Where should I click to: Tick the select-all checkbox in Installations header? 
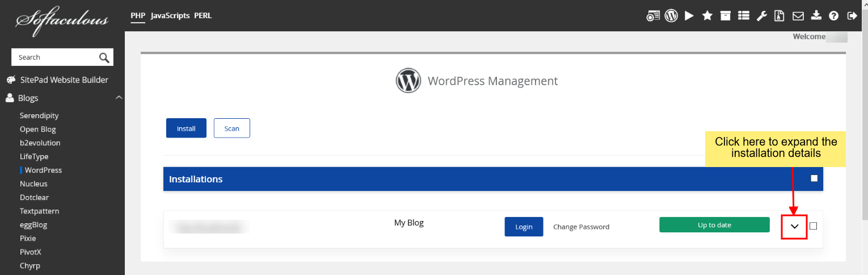click(814, 178)
